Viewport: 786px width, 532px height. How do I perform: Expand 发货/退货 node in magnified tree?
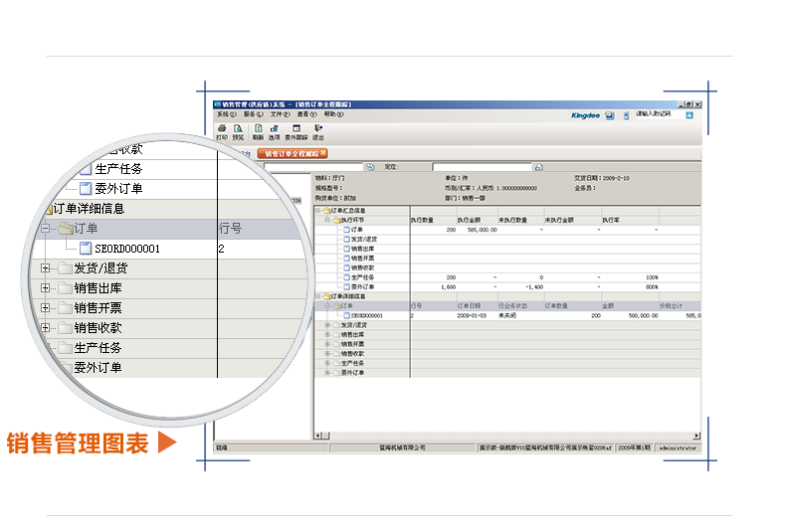click(x=45, y=268)
